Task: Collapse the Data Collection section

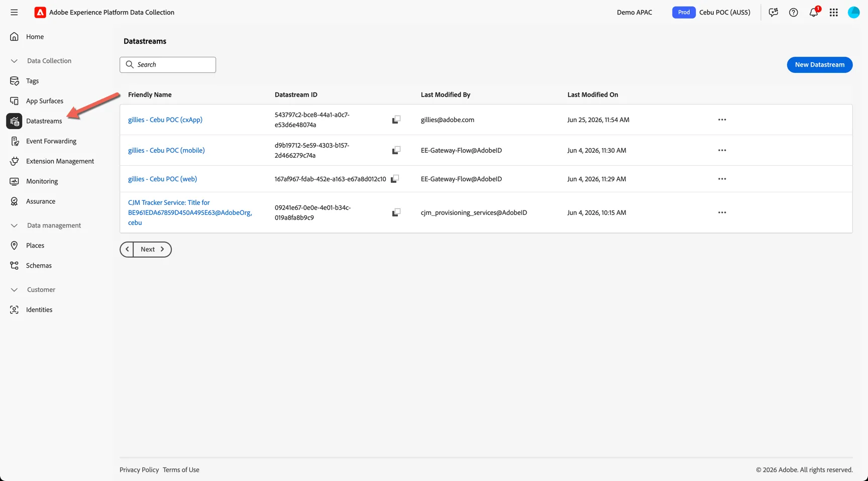Action: click(x=14, y=61)
